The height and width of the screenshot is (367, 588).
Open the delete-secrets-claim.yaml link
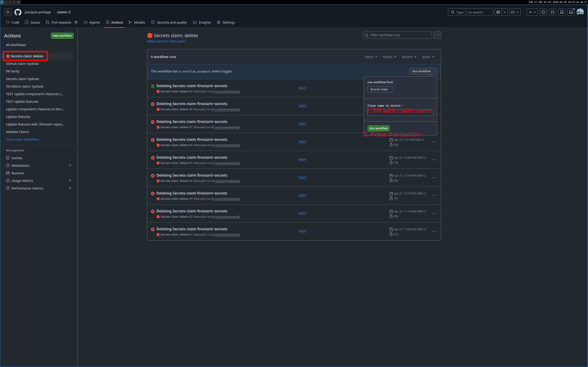click(166, 41)
